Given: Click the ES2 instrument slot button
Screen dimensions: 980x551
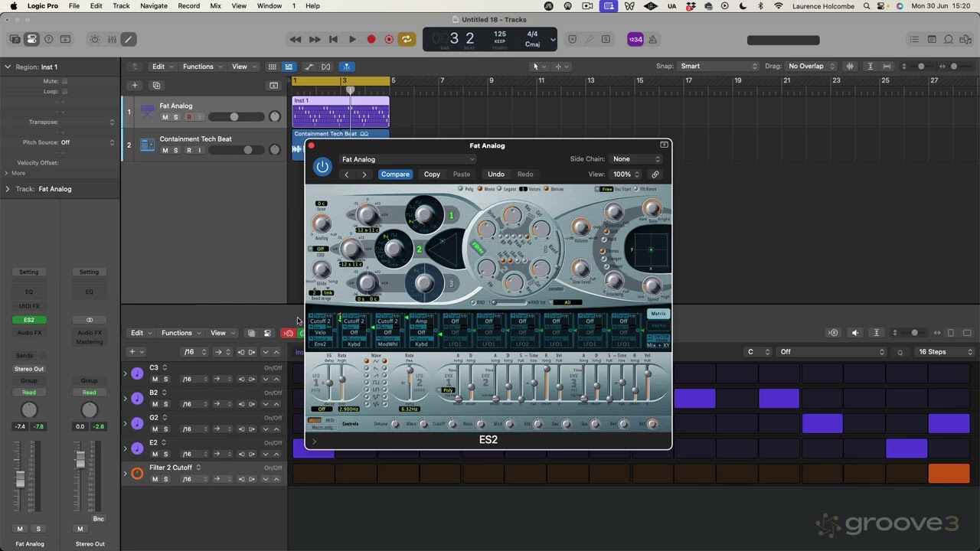Looking at the screenshot, I should [x=29, y=320].
